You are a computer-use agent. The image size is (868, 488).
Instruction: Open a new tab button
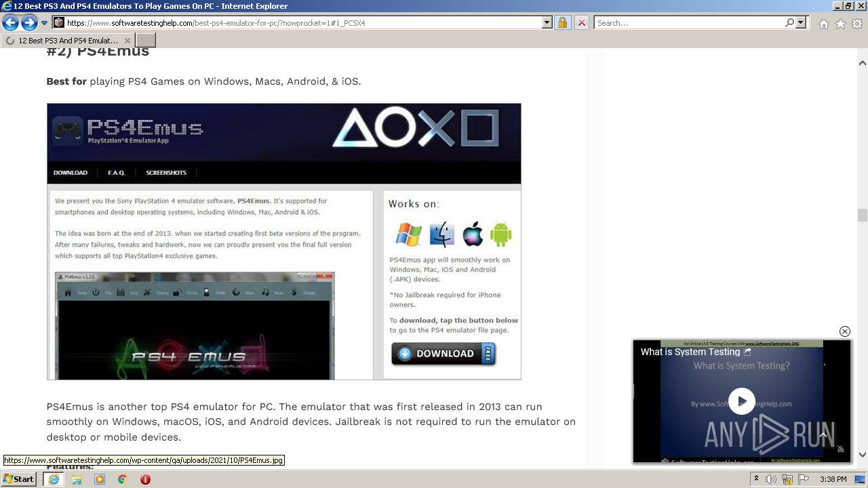146,41
